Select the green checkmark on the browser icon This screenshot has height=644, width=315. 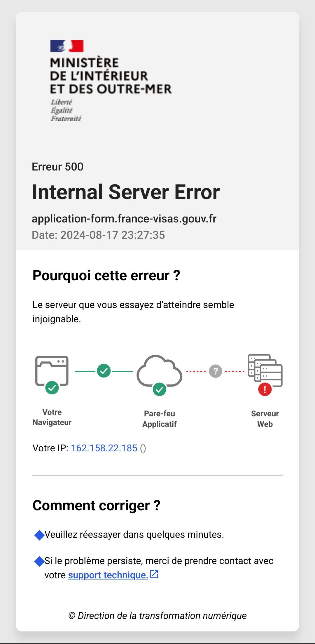click(52, 388)
